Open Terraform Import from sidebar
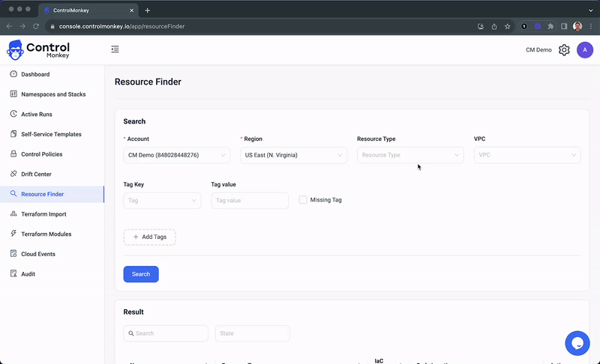The image size is (600, 364). click(x=43, y=214)
